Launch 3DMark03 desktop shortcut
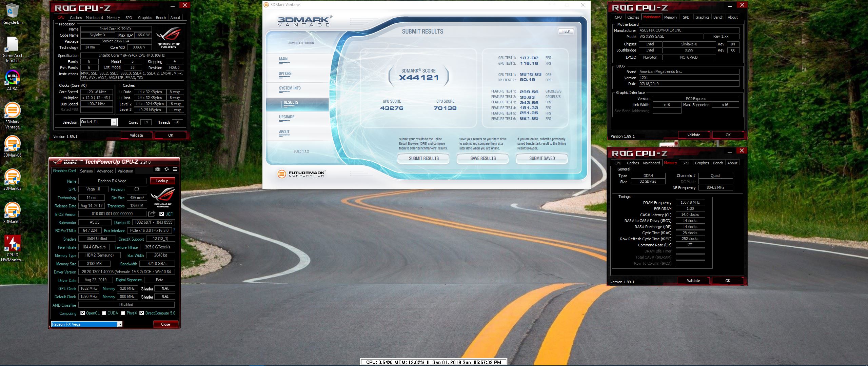Image resolution: width=868 pixels, height=366 pixels. (12, 180)
